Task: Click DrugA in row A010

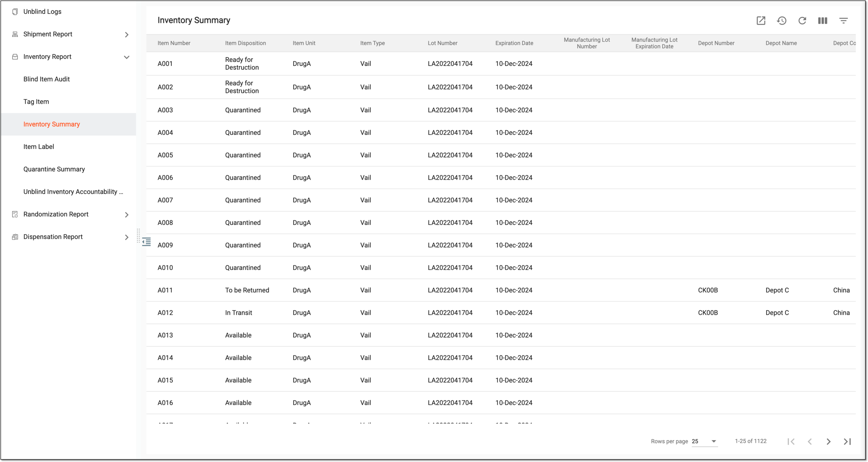Action: tap(302, 268)
